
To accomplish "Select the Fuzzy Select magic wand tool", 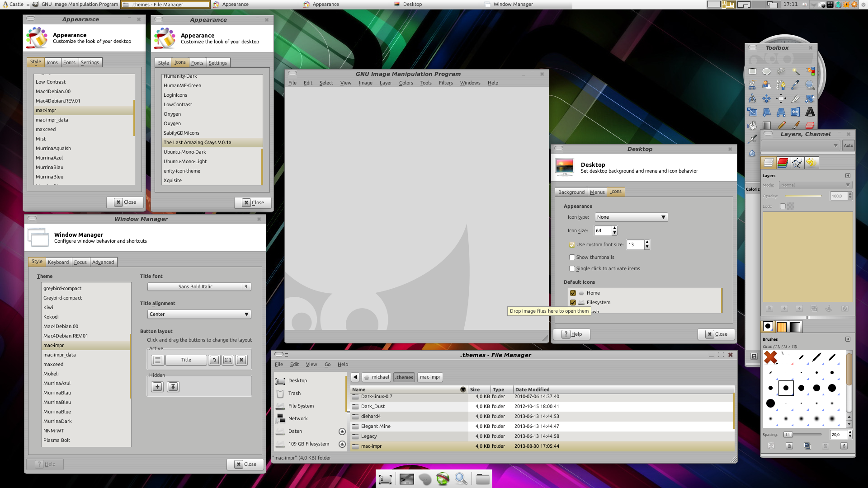I will (796, 71).
